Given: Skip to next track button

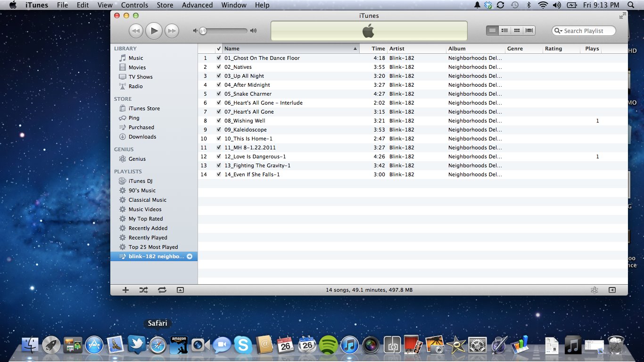Looking at the screenshot, I should tap(172, 31).
